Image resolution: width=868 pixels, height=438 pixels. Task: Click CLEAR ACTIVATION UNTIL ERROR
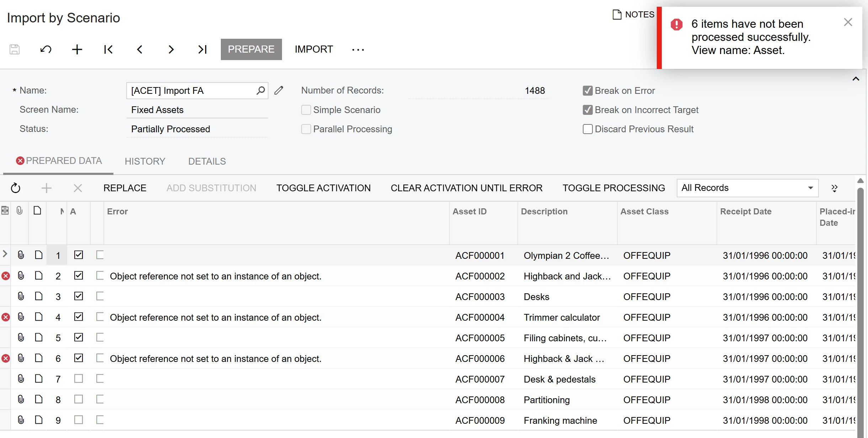click(x=467, y=188)
